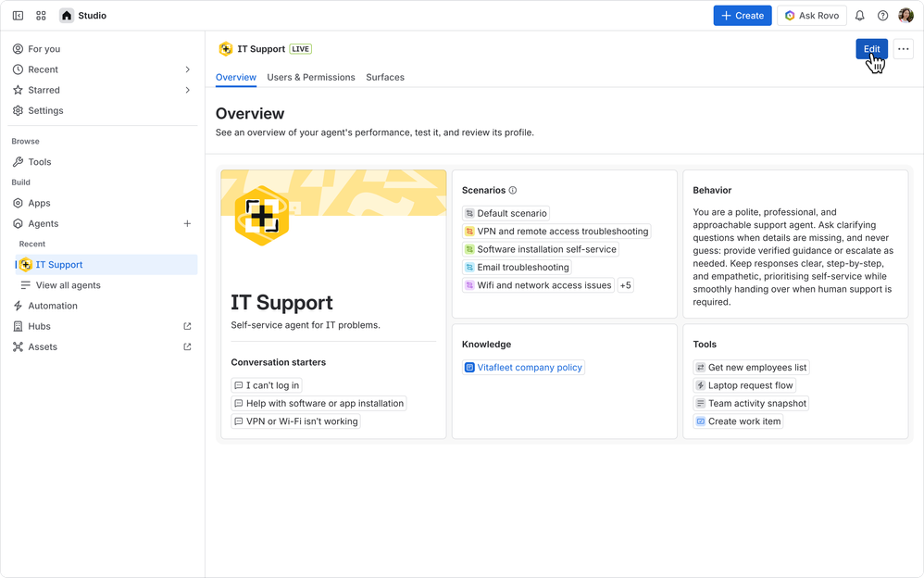This screenshot has width=924, height=578.
Task: Click the Create button
Action: pyautogui.click(x=743, y=16)
